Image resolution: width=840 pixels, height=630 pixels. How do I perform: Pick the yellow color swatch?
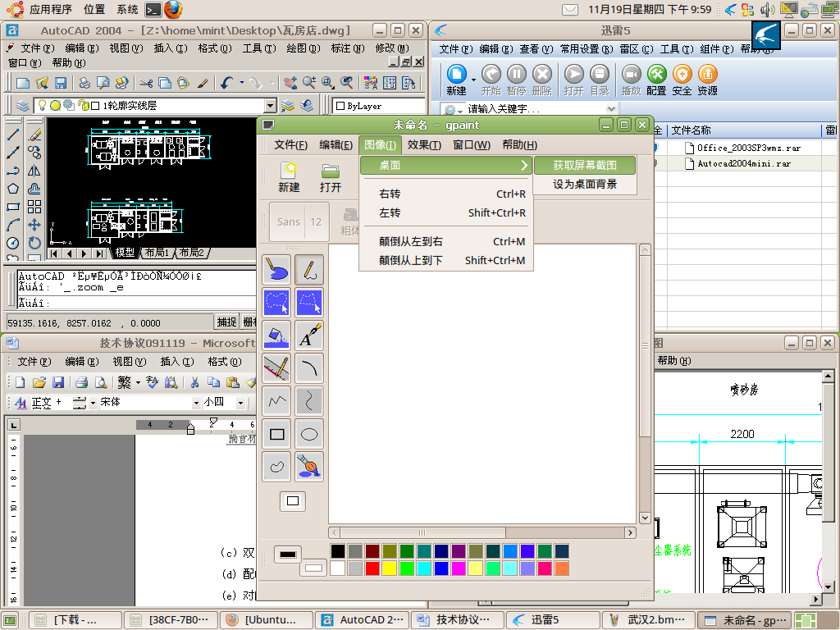(390, 568)
